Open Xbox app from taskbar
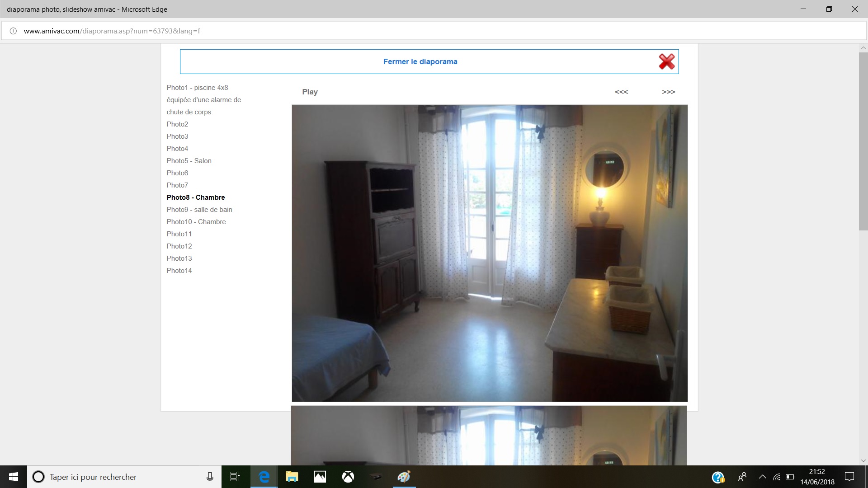Screen dimensions: 868x488 click(348, 477)
